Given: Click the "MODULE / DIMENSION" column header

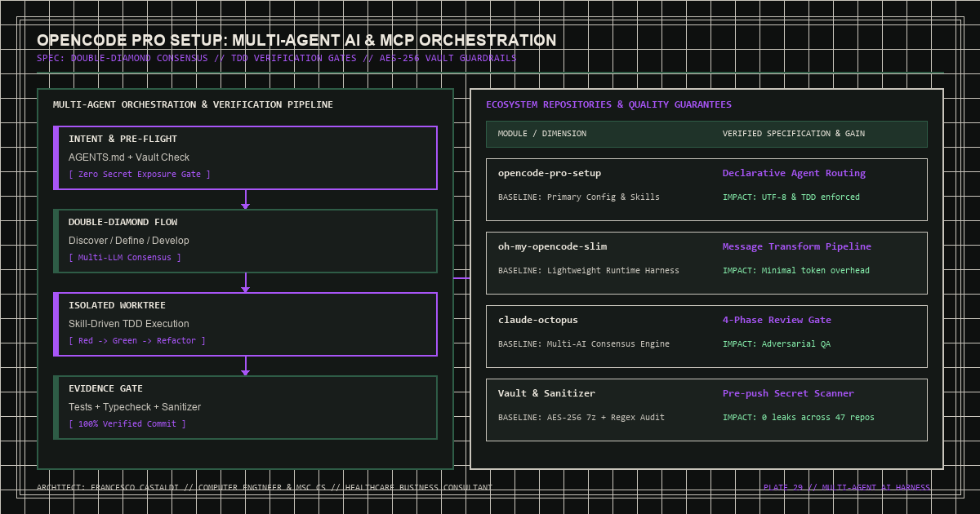Looking at the screenshot, I should point(542,134).
